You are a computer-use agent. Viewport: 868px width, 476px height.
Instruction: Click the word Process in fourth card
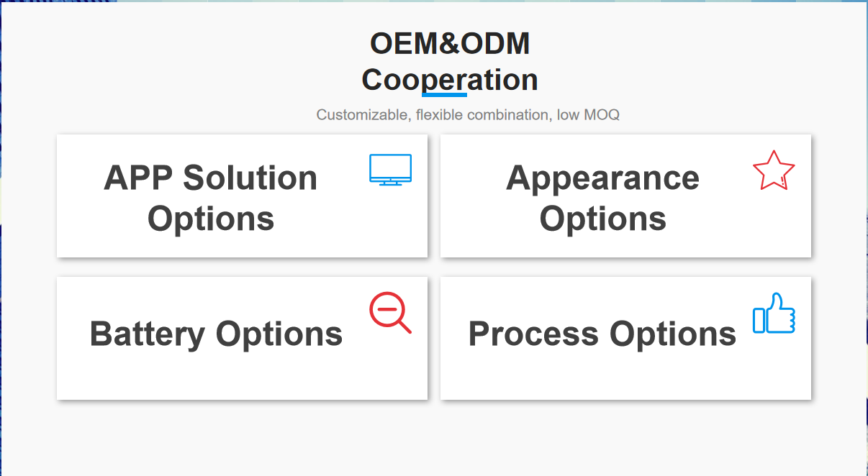(x=533, y=334)
